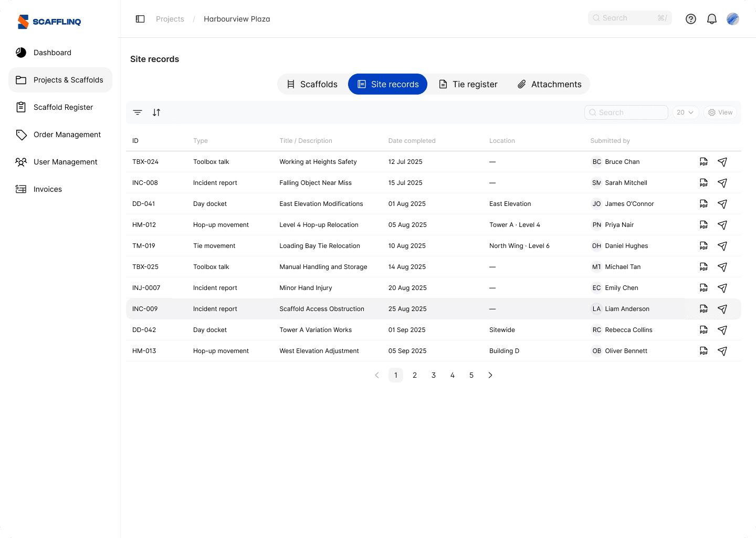Sort by the Date completed column header

pos(412,141)
